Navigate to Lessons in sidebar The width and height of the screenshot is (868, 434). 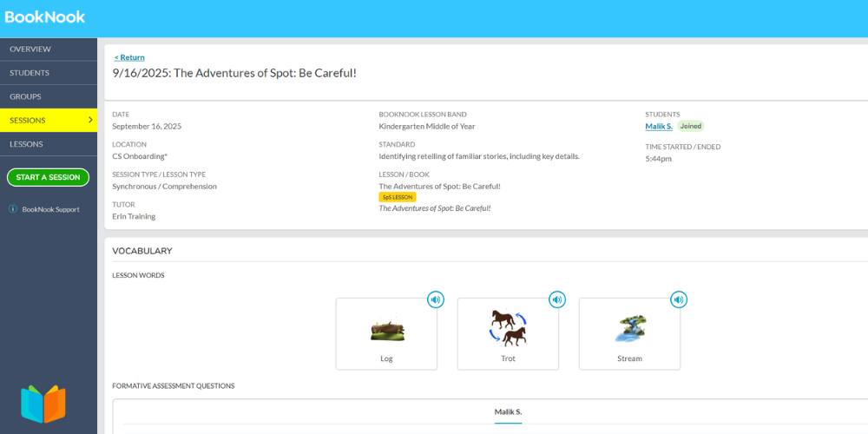tap(26, 144)
